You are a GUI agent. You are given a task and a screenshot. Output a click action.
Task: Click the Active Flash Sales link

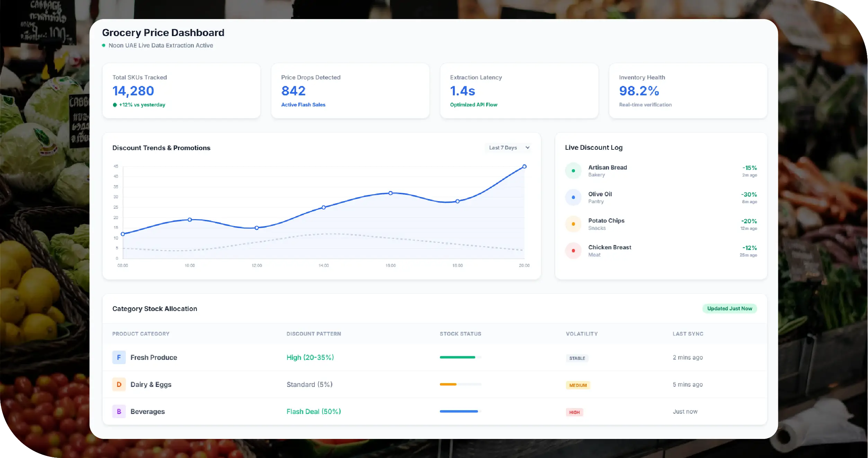pyautogui.click(x=303, y=105)
